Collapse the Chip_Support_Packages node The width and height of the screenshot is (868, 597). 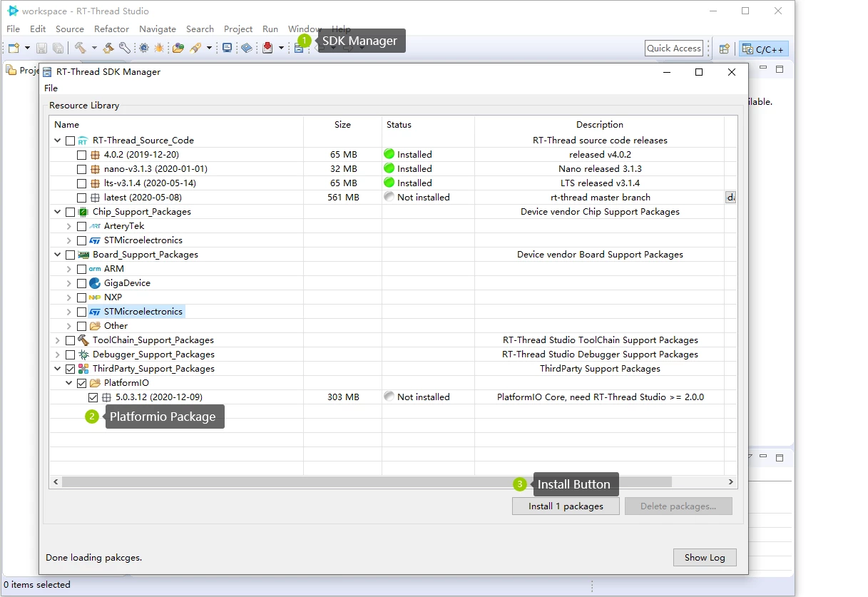[58, 212]
